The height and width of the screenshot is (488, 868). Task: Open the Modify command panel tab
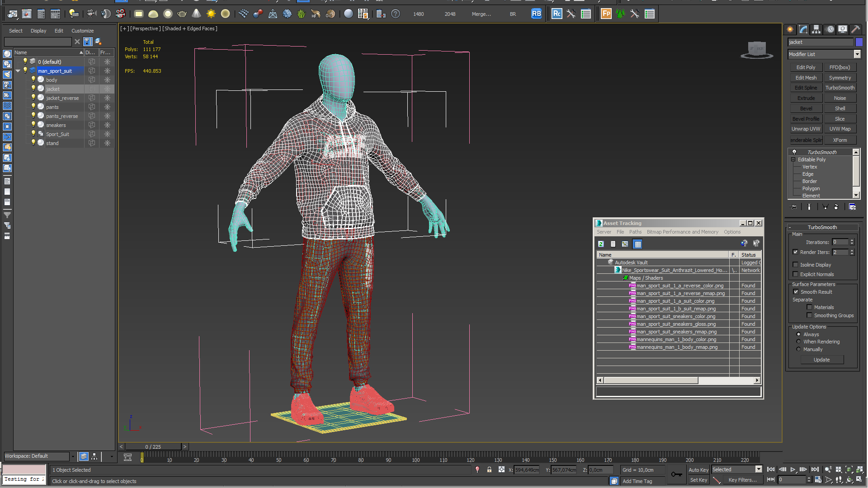click(x=803, y=29)
